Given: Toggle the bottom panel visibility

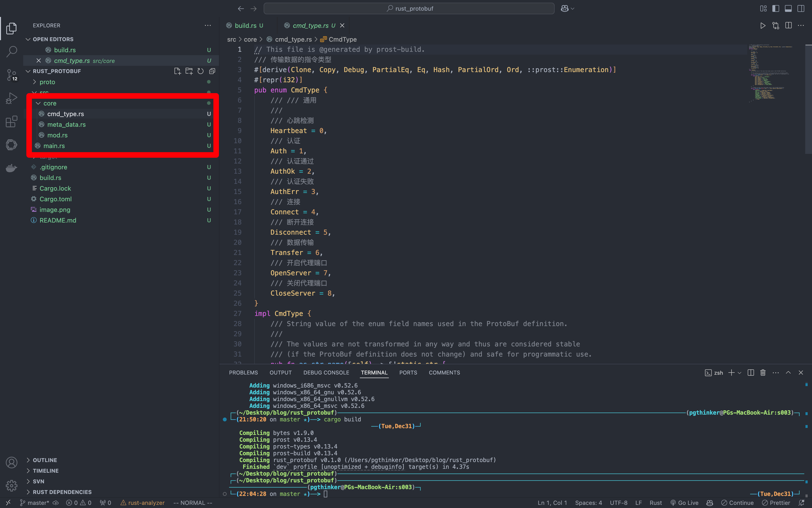Looking at the screenshot, I should click(788, 8).
